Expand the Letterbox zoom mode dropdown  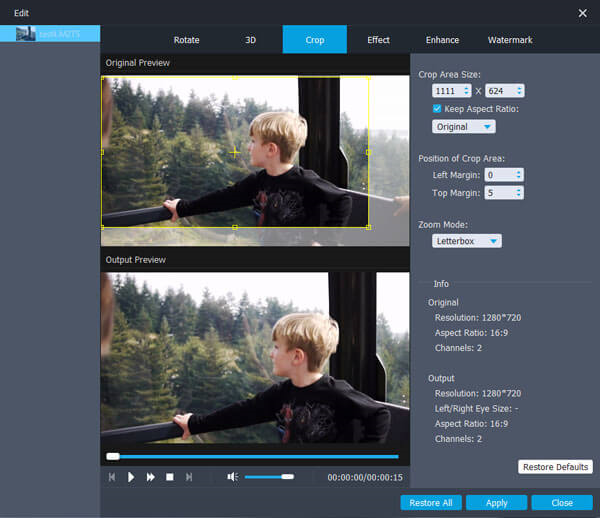(x=467, y=241)
